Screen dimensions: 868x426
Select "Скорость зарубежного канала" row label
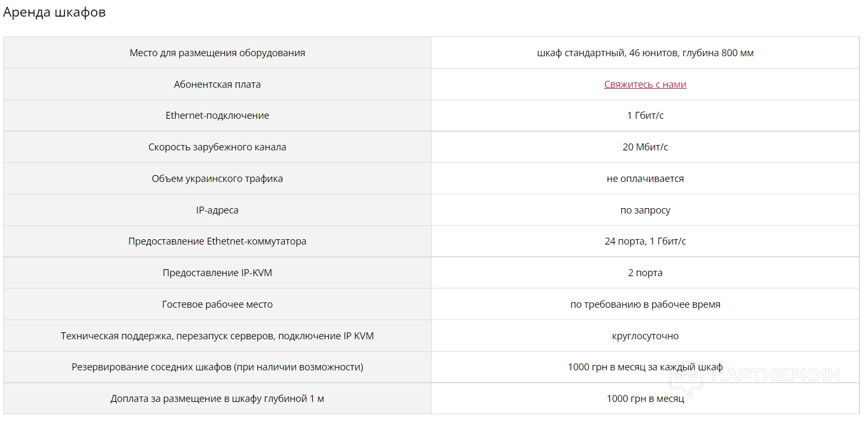(x=217, y=147)
